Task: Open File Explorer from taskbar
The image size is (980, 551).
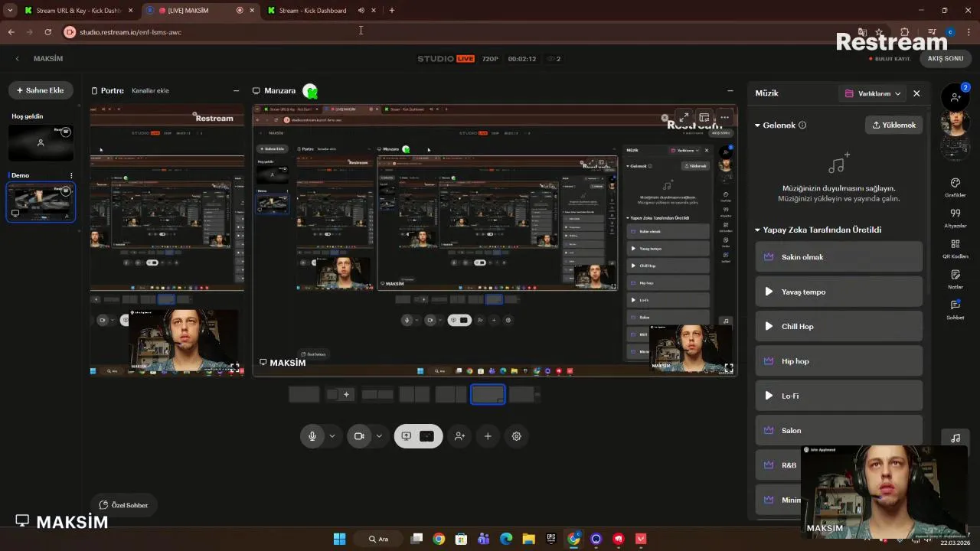Action: [x=528, y=539]
